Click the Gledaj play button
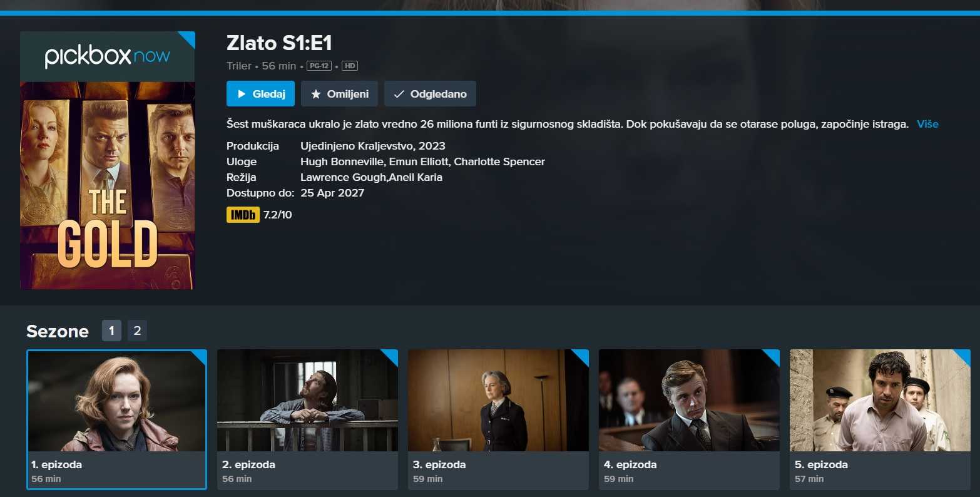 (x=260, y=94)
